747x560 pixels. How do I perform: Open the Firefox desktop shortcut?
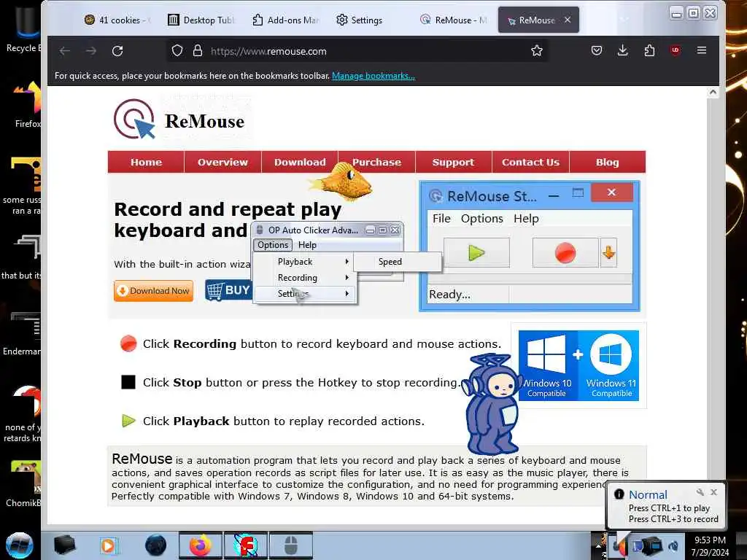(27, 104)
